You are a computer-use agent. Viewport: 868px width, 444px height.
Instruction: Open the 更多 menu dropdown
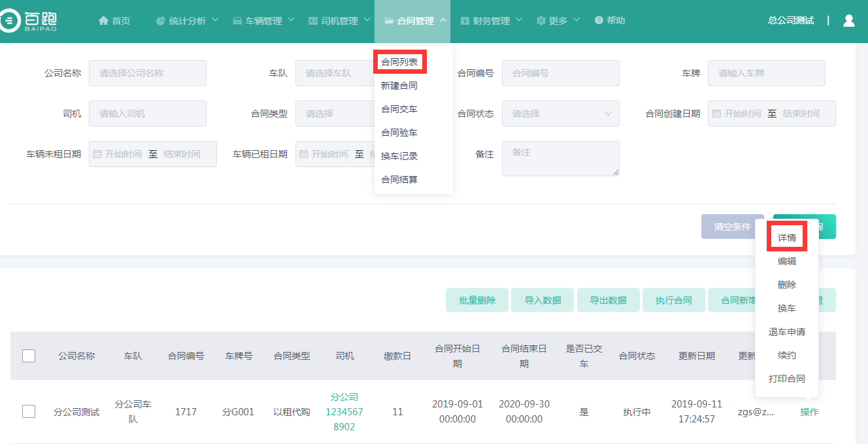(x=558, y=21)
